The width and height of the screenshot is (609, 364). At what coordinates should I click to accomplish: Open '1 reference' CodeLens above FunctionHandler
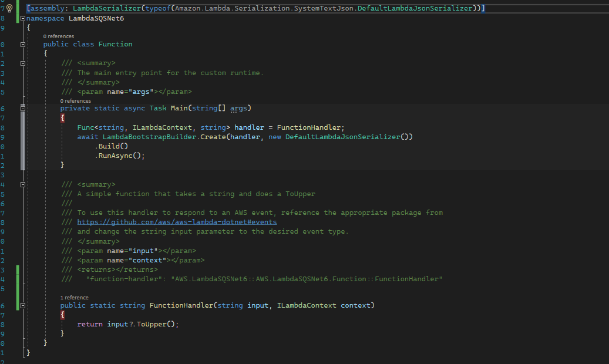point(75,298)
